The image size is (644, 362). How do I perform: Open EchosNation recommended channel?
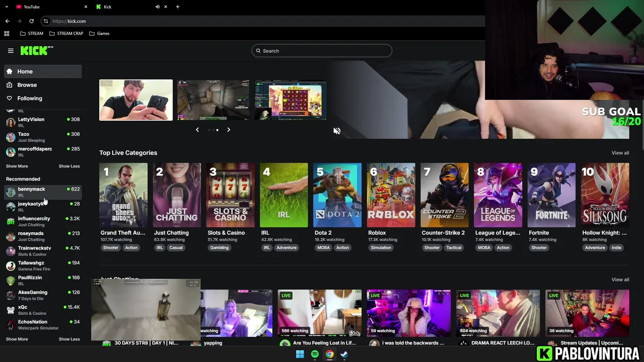click(x=43, y=324)
